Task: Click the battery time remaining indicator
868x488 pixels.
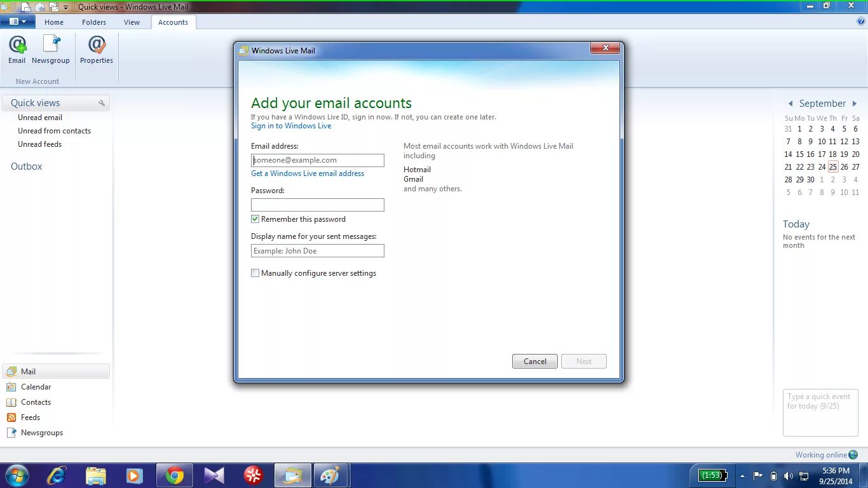Action: (x=712, y=475)
